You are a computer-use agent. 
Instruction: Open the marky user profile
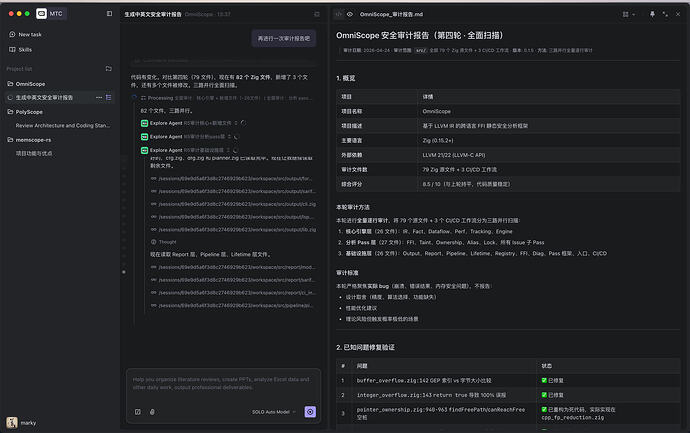(x=21, y=423)
